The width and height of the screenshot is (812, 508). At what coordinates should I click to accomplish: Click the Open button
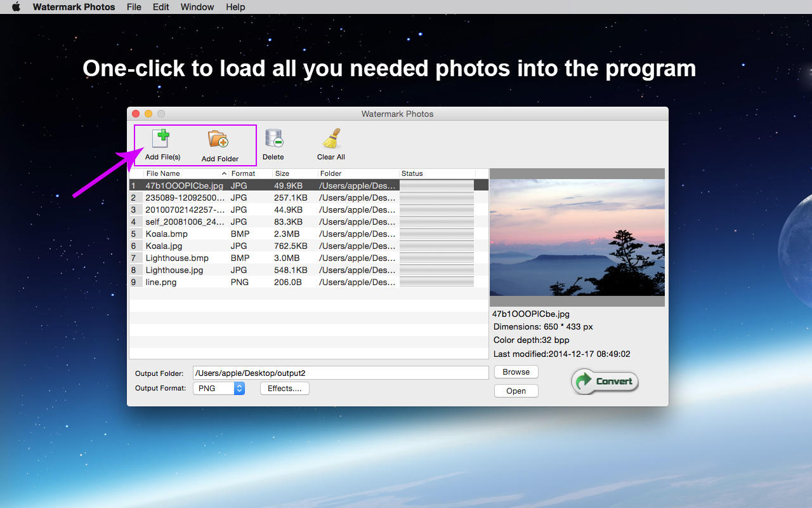click(x=516, y=391)
